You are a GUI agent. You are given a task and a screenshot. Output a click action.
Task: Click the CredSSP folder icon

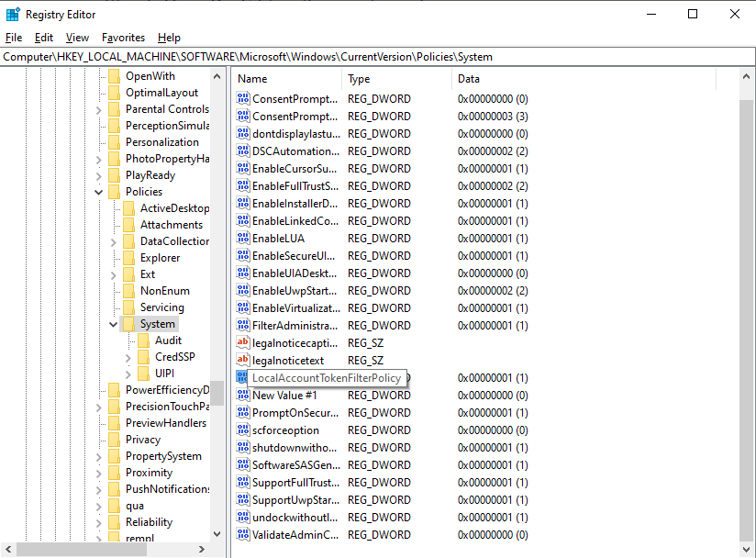(x=143, y=357)
